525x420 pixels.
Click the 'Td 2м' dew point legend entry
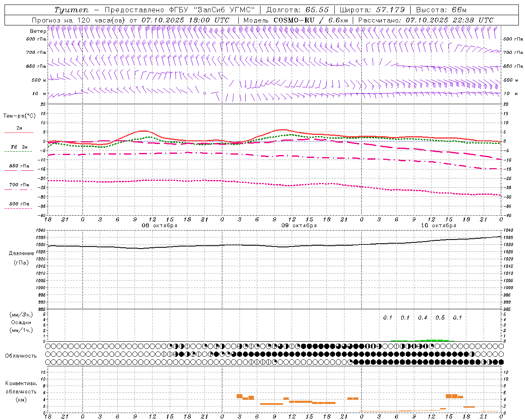tap(19, 147)
